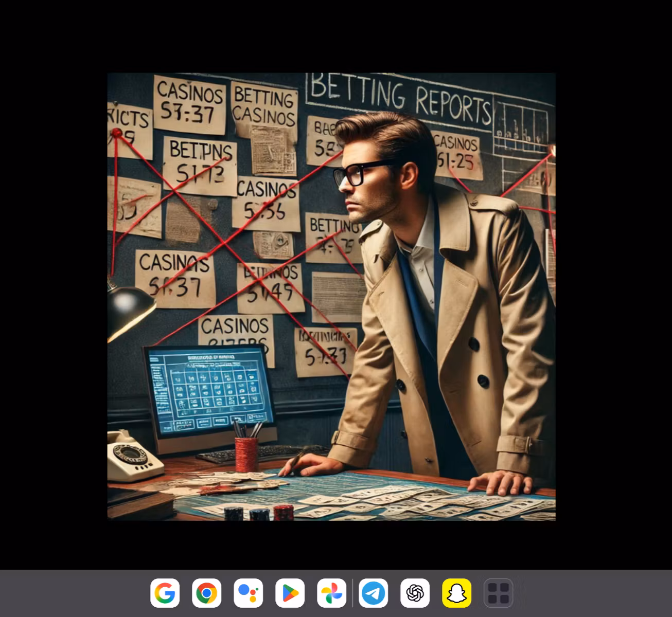Open ChatGPT app from the dock
Screen dimensions: 672x617
click(415, 593)
